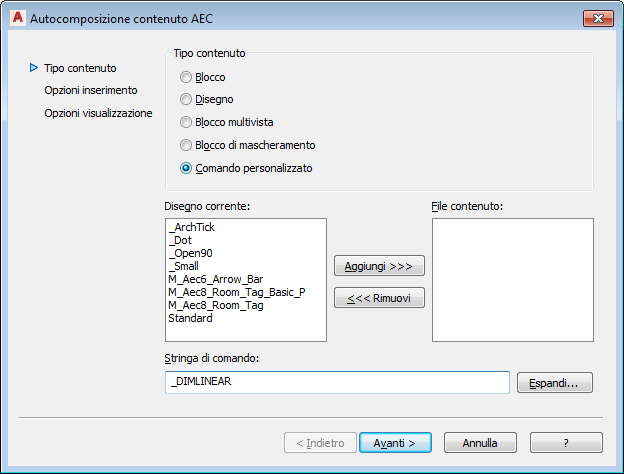
Task: Enable Blocco di mascheramento option
Action: (x=185, y=145)
